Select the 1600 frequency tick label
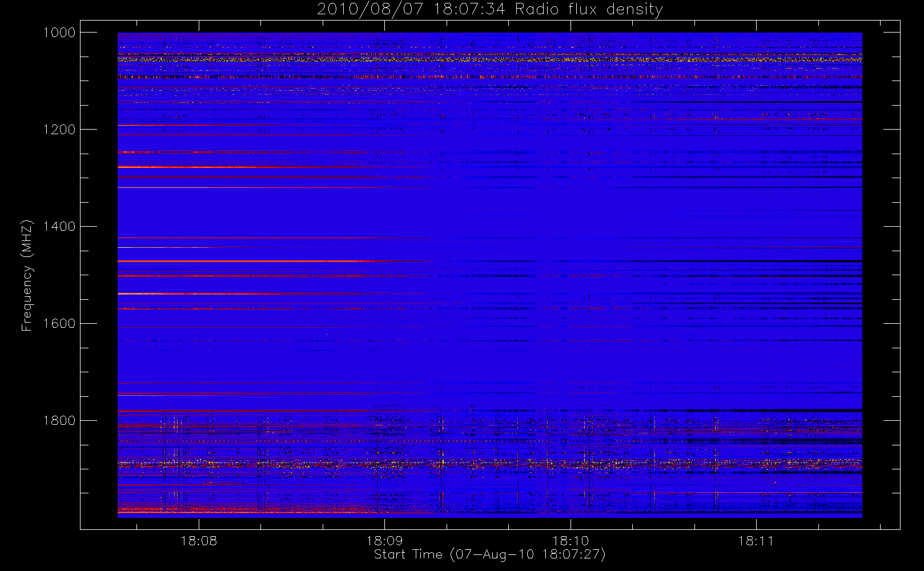This screenshot has height=571, width=924. click(x=60, y=324)
